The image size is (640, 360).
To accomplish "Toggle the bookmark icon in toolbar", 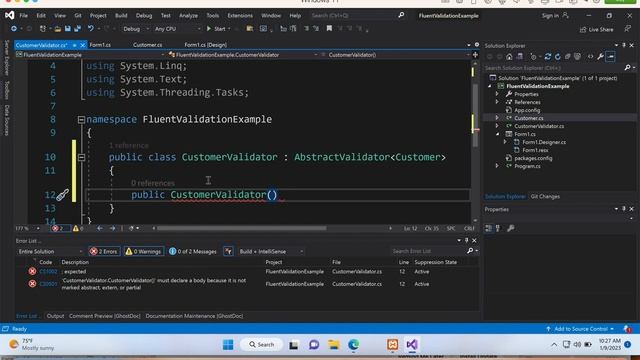I will (329, 29).
